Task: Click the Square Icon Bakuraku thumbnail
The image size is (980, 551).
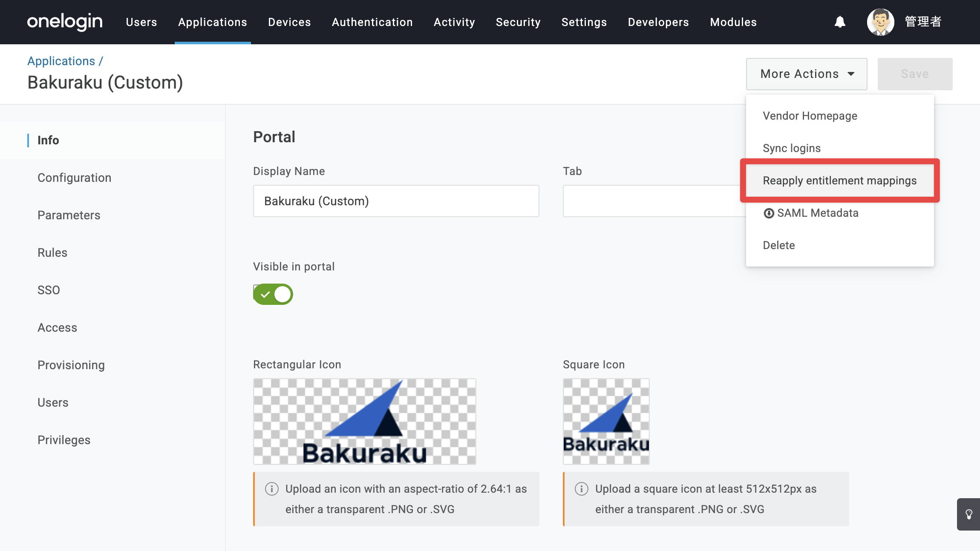Action: click(x=606, y=422)
